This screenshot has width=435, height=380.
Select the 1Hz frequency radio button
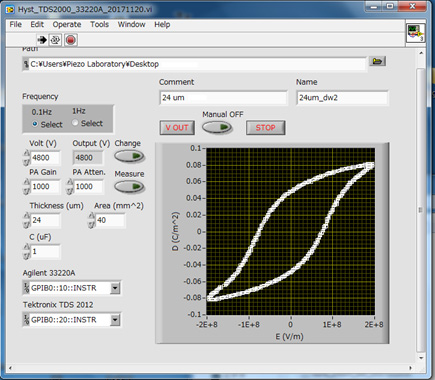click(75, 123)
